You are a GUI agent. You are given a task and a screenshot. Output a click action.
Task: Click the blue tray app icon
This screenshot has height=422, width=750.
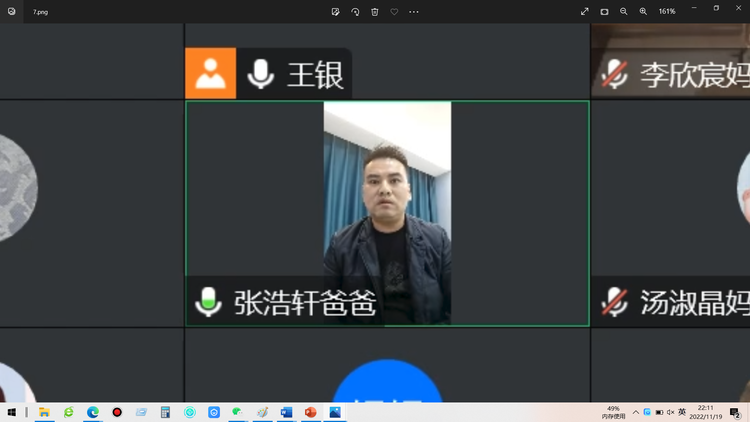pyautogui.click(x=647, y=412)
